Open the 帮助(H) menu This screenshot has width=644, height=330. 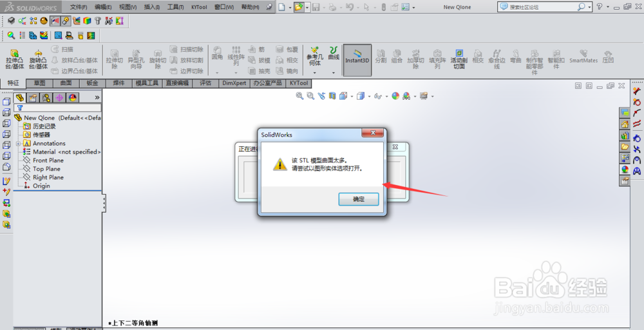[250, 7]
